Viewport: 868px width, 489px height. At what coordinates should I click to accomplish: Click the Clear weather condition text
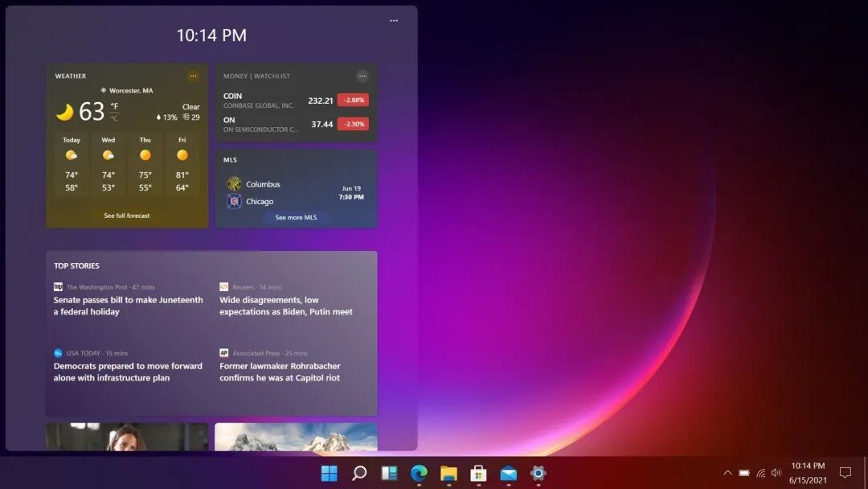191,106
